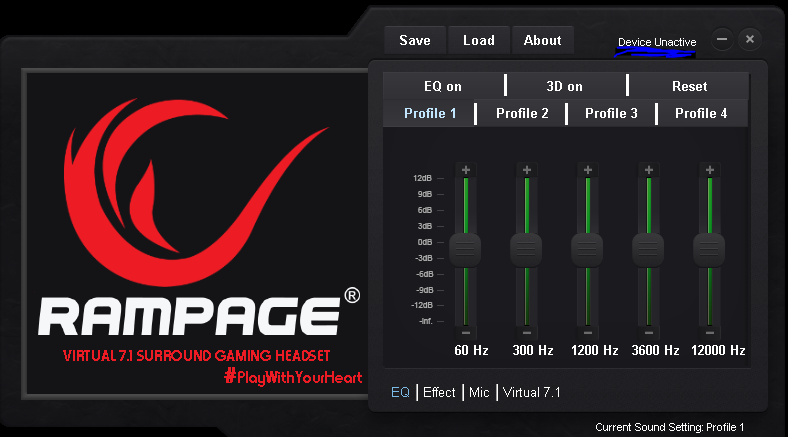Click the minus icon below 12000 Hz slider

point(710,333)
